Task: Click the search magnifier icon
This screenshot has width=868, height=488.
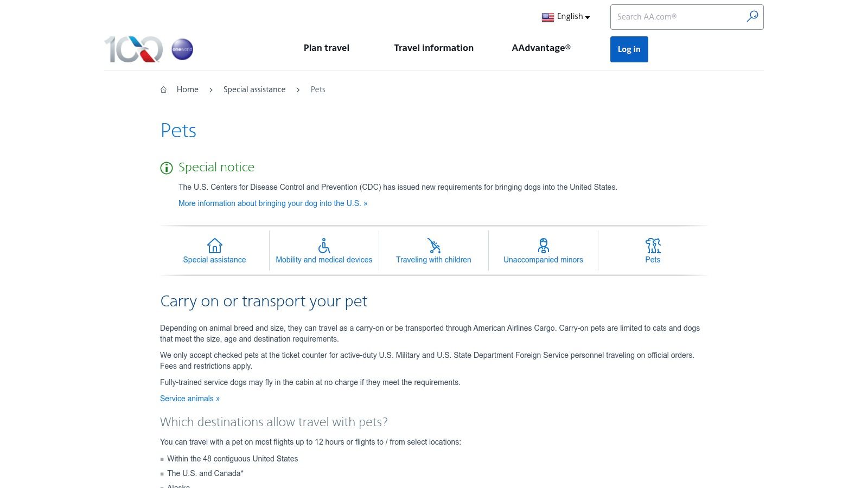Action: coord(752,17)
